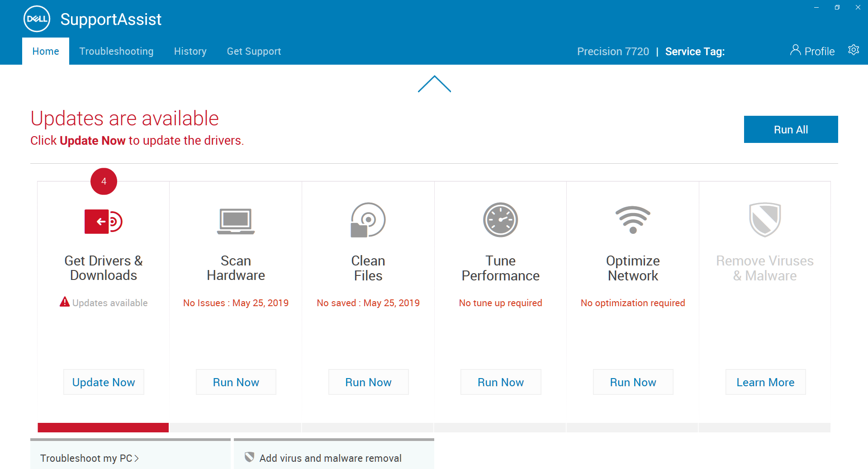Viewport: 868px width, 469px height.
Task: Open the History tab
Action: [x=190, y=52]
